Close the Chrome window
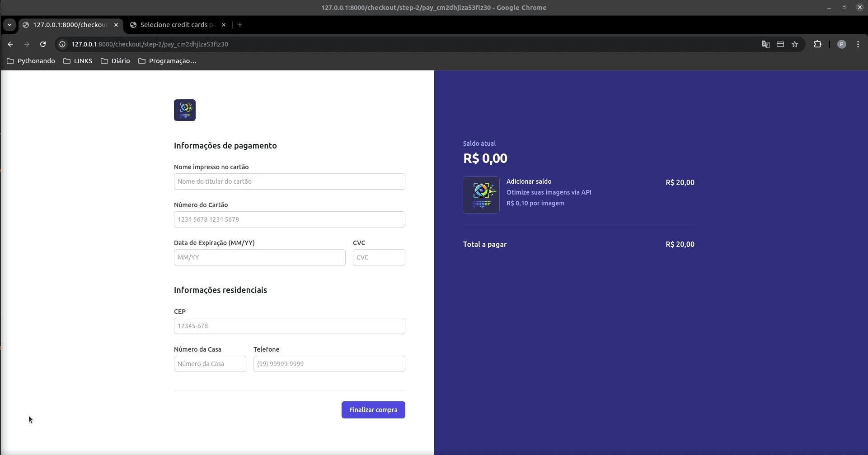Image resolution: width=868 pixels, height=455 pixels. pyautogui.click(x=860, y=8)
